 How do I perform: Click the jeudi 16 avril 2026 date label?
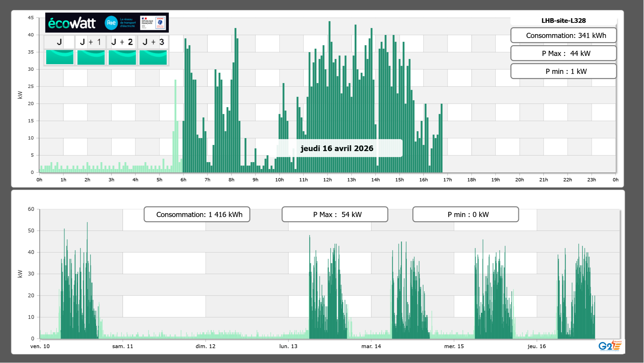337,148
